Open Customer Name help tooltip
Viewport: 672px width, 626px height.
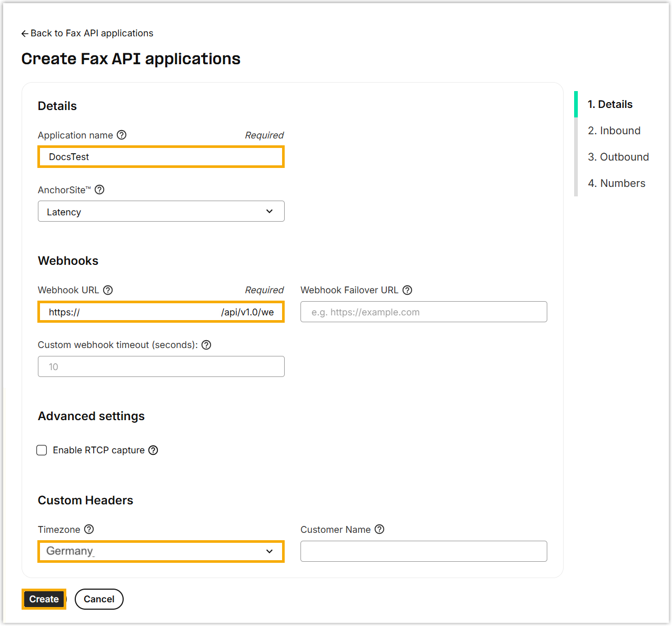pyautogui.click(x=379, y=529)
